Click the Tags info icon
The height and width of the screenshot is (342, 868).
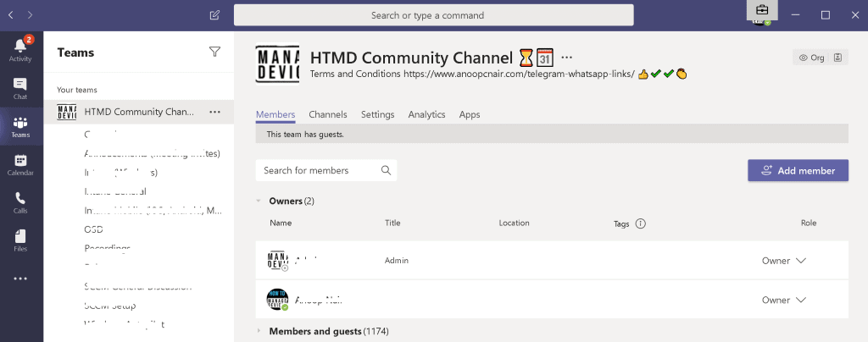[x=641, y=223]
